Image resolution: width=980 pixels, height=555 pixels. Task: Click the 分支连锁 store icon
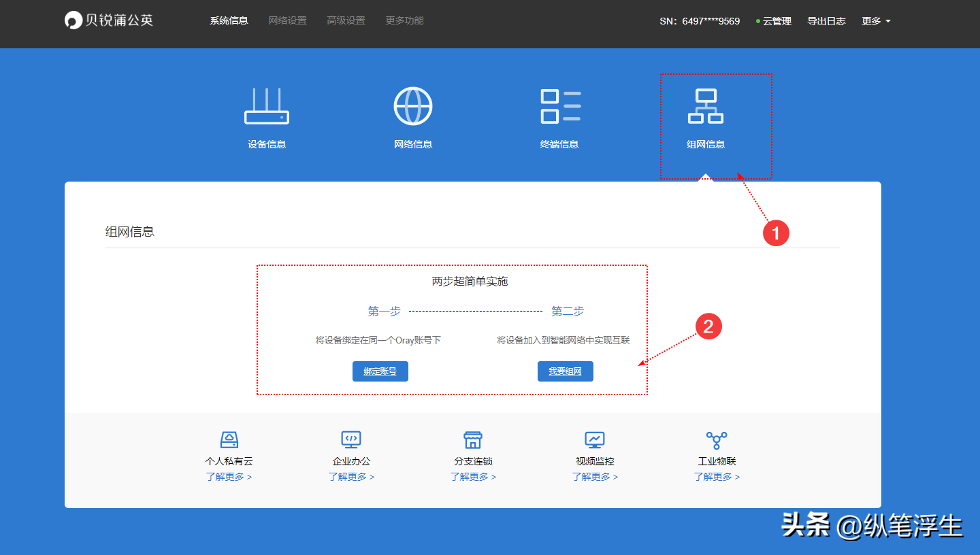tap(473, 439)
